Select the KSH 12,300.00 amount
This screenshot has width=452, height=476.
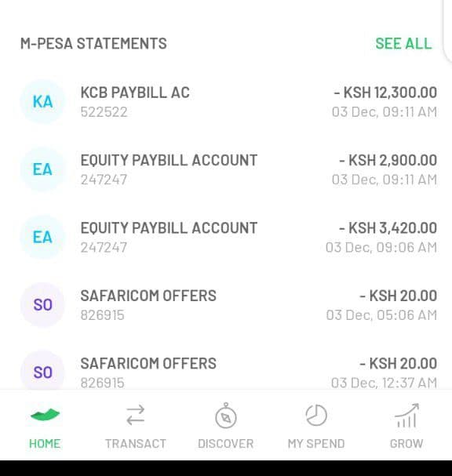[385, 93]
